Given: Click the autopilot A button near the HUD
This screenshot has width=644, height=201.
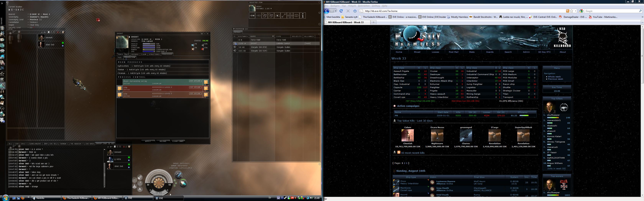Looking at the screenshot, I should tap(140, 189).
